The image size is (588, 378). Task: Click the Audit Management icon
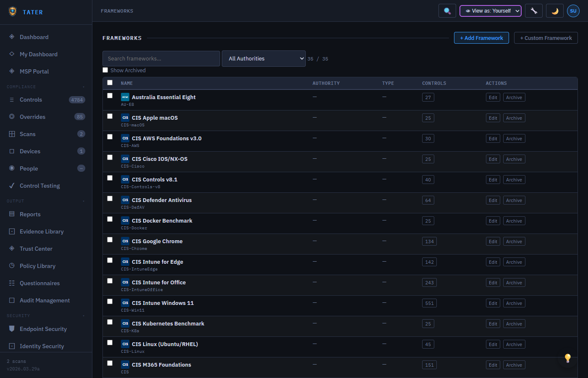[12, 300]
